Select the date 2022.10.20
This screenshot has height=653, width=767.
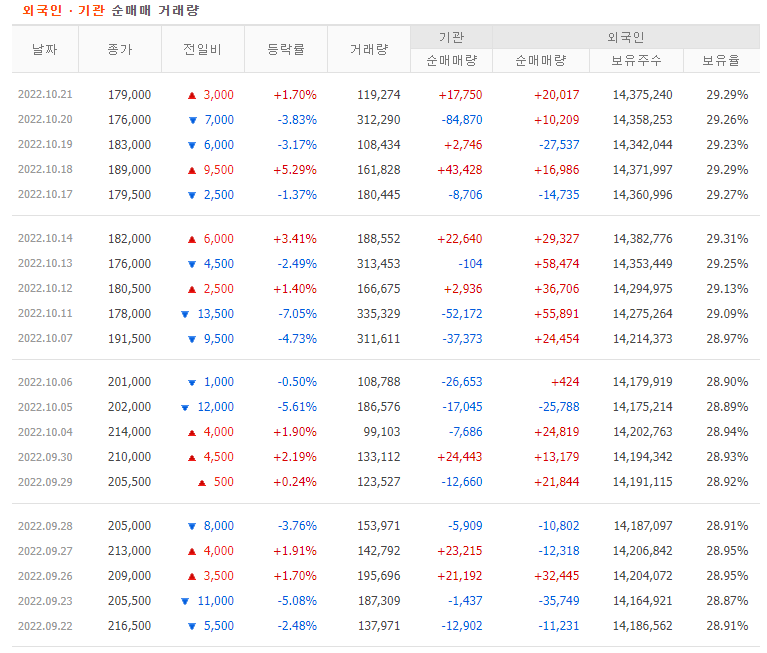point(45,119)
